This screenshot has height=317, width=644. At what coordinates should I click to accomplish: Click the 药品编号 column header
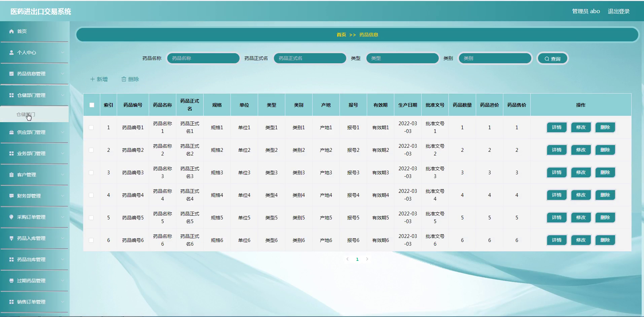(x=133, y=105)
